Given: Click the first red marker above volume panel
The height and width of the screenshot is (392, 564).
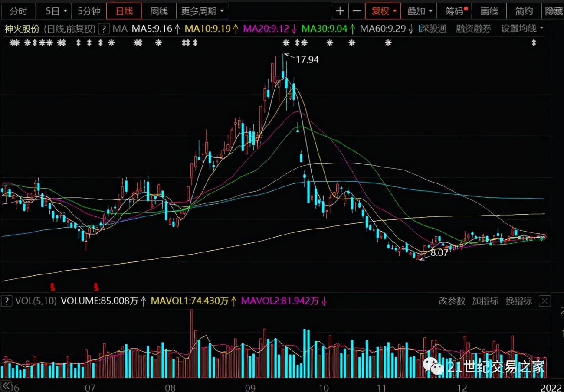Looking at the screenshot, I should 52,286.
